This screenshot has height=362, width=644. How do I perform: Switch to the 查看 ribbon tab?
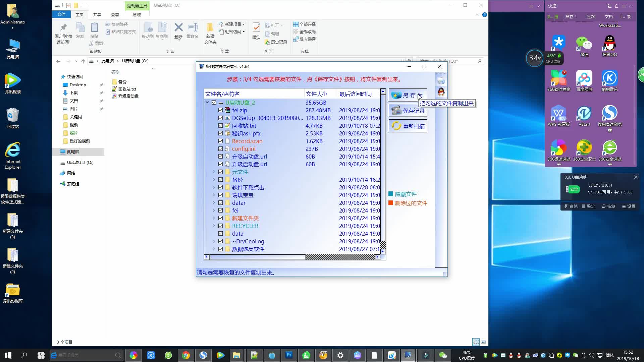point(115,14)
